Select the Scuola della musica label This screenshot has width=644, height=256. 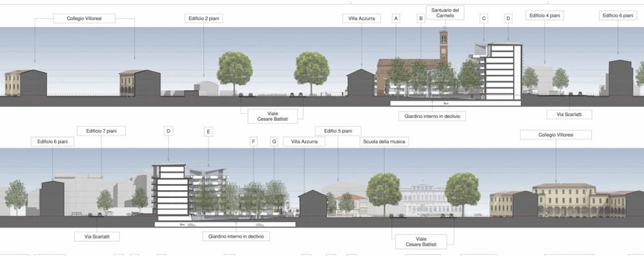click(384, 142)
